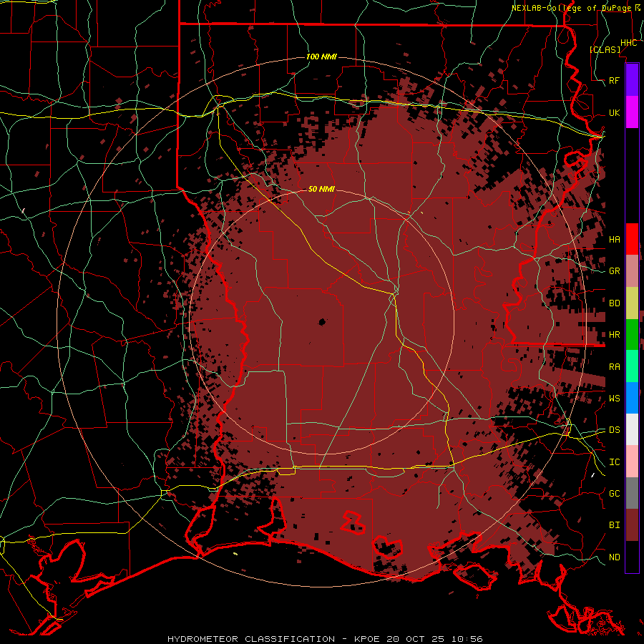Viewport: 644px width, 644px height.
Task: Click the RA bright green legend swatch
Action: (632, 366)
